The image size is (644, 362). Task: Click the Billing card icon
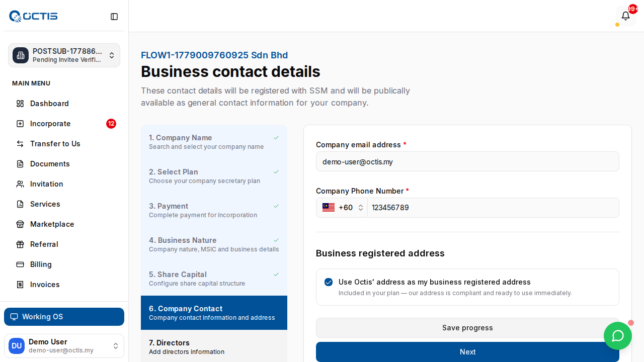tap(20, 264)
